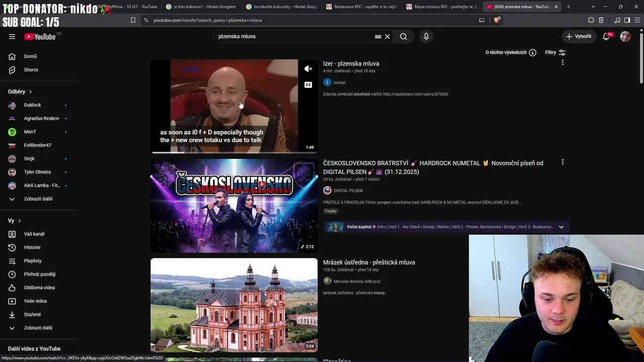This screenshot has height=362, width=644.
Task: Open the info icon for O těchto výsledcích
Action: 532,52
